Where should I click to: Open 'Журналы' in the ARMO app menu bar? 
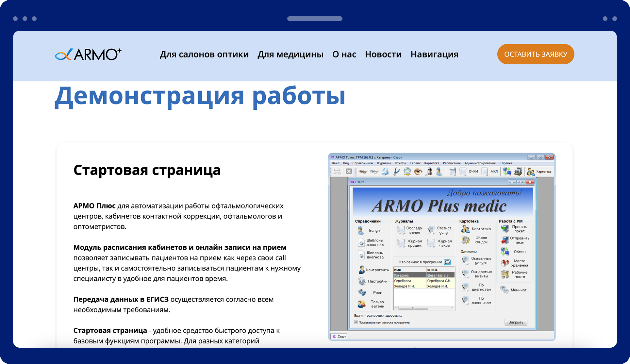384,163
